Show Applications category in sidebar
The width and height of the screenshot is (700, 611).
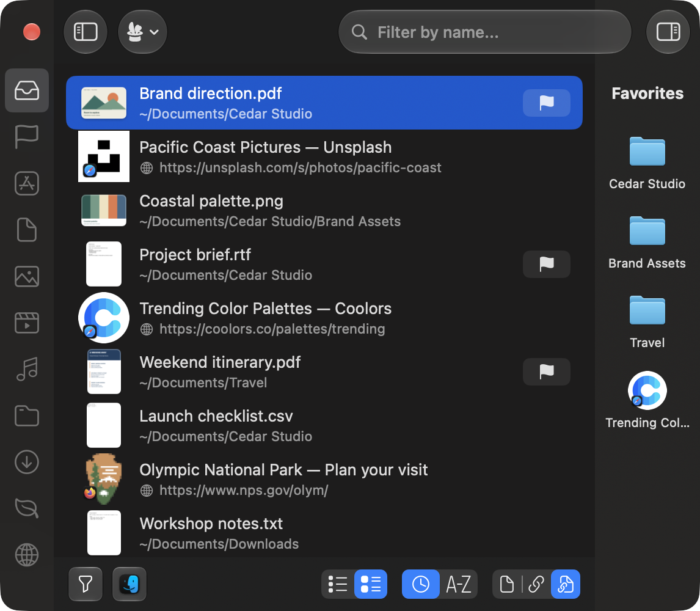(27, 183)
